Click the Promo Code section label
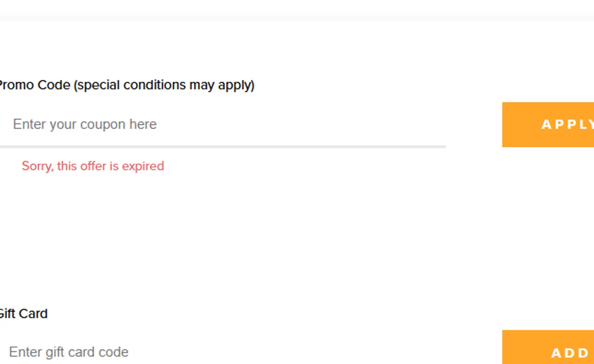Image resolution: width=594 pixels, height=364 pixels. coord(36,85)
